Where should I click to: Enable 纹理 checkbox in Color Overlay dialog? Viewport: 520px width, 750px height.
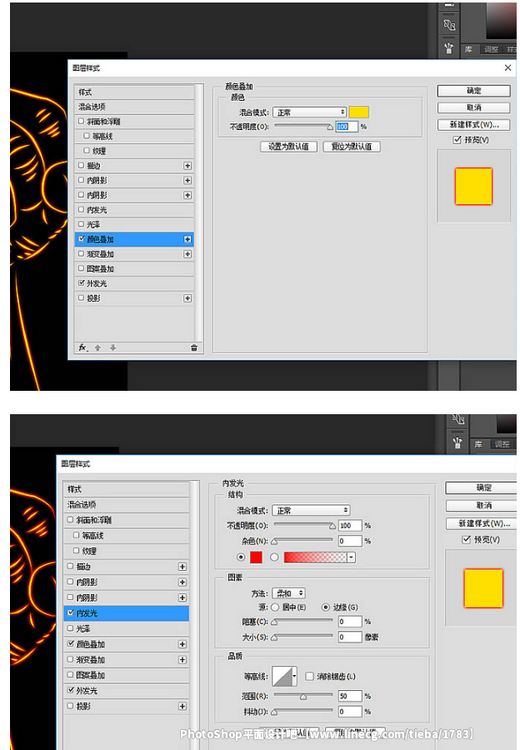(x=87, y=151)
